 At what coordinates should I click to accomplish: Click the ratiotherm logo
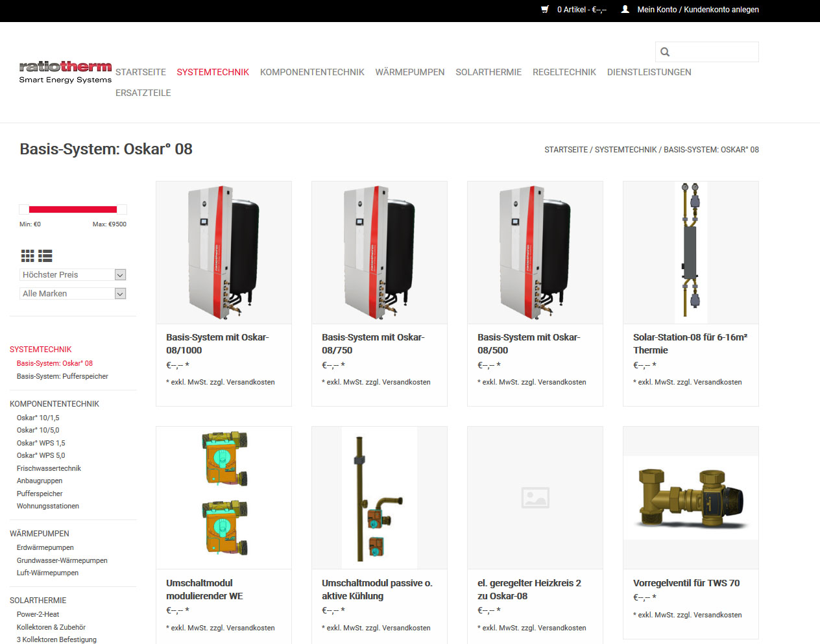click(x=66, y=72)
